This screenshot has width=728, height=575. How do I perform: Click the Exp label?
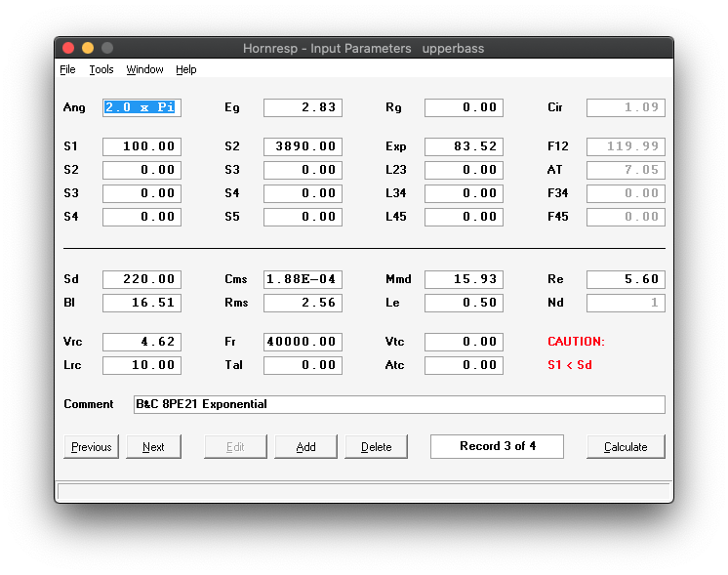[x=395, y=146]
